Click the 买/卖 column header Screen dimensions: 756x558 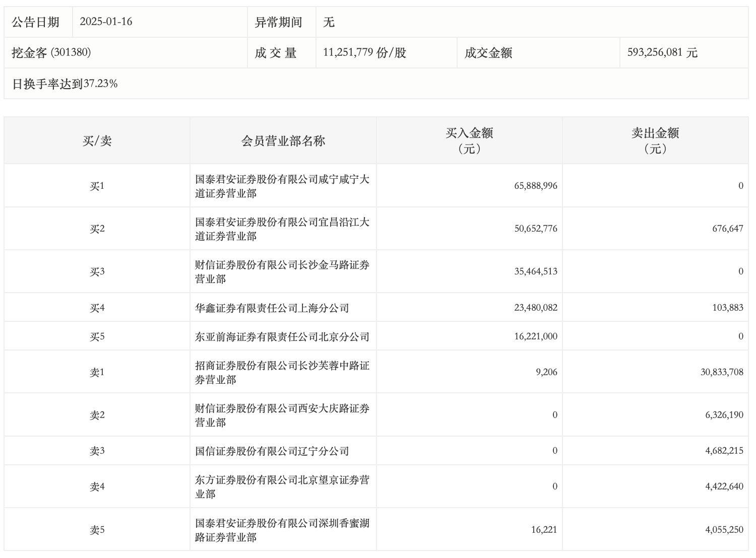point(97,141)
